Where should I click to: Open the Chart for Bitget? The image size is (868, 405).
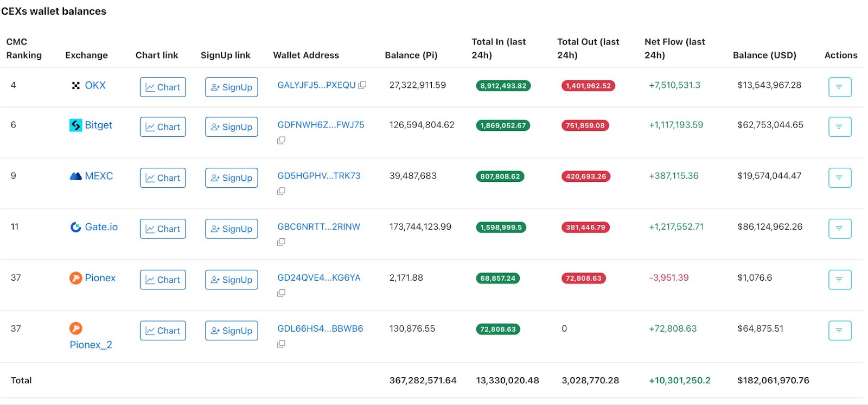point(163,126)
